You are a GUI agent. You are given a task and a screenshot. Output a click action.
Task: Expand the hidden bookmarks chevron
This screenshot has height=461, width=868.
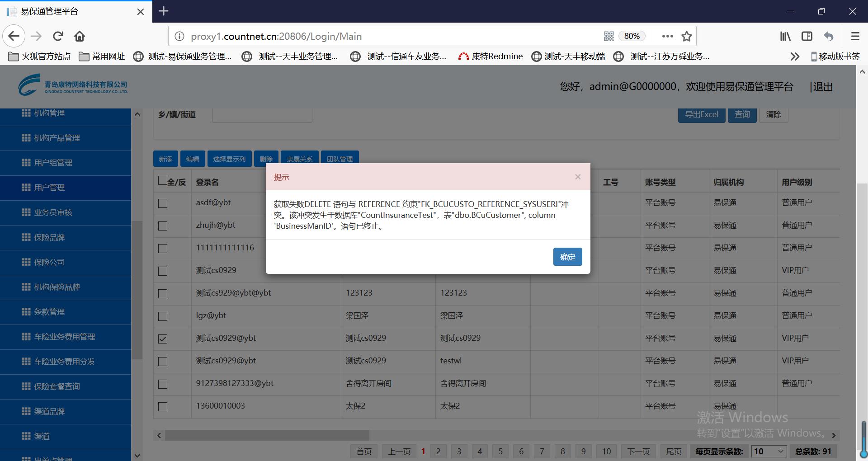coord(795,56)
